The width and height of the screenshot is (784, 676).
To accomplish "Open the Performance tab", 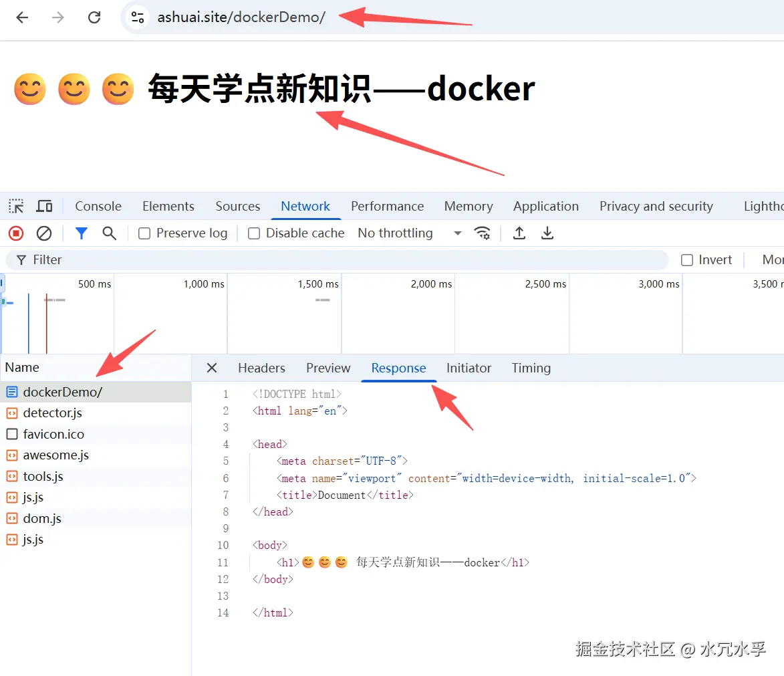I will [387, 206].
